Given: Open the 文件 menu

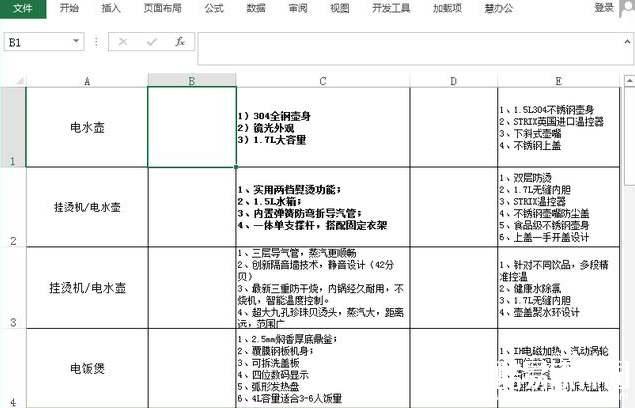Looking at the screenshot, I should click(23, 8).
